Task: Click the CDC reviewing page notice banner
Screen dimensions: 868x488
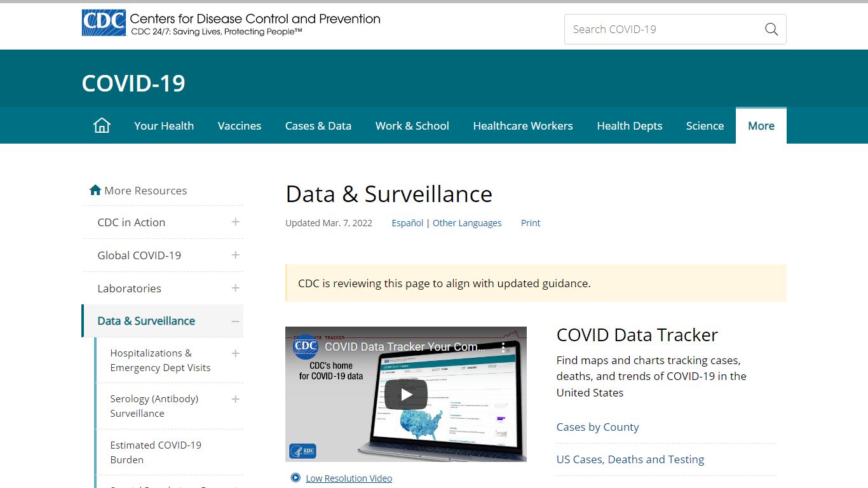Action: click(536, 283)
